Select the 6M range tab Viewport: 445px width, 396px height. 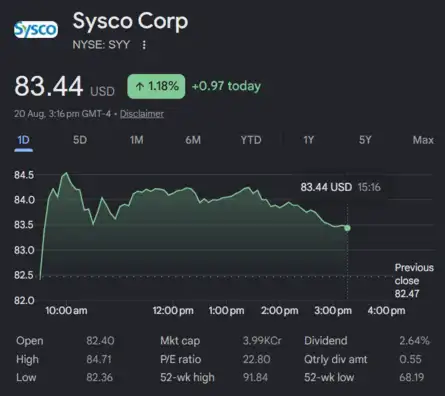[193, 140]
